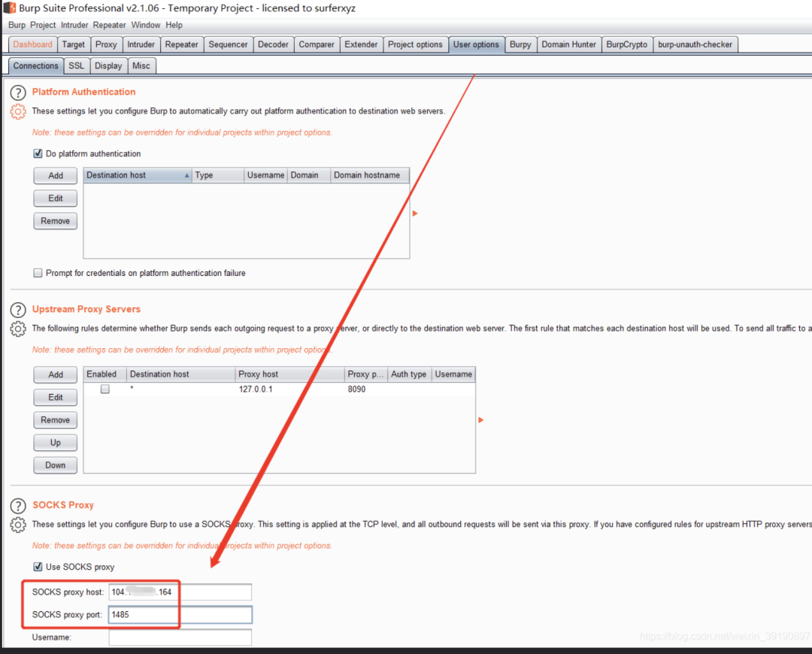
Task: Switch to the BurpCrypto tab
Action: tap(627, 44)
